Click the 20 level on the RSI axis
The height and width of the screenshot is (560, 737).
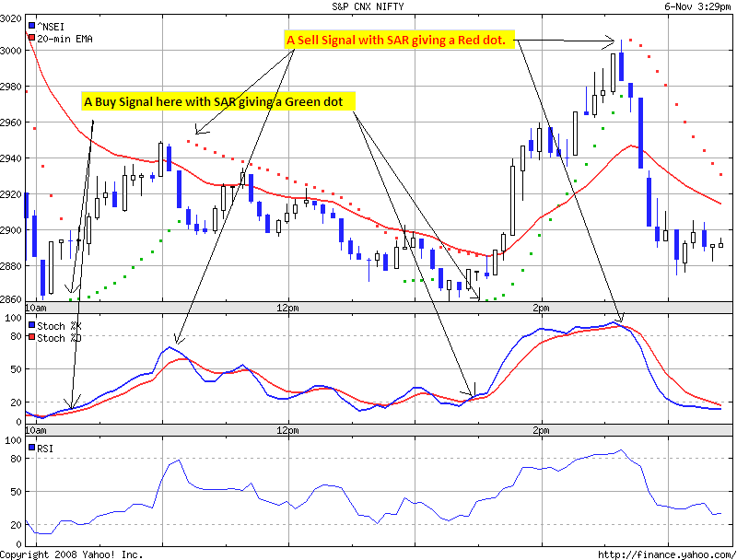(x=16, y=525)
